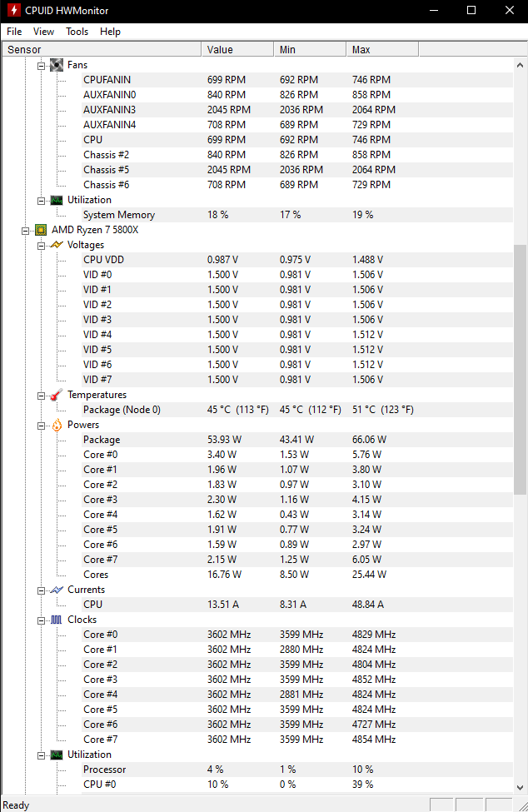Open the File menu

14,32
